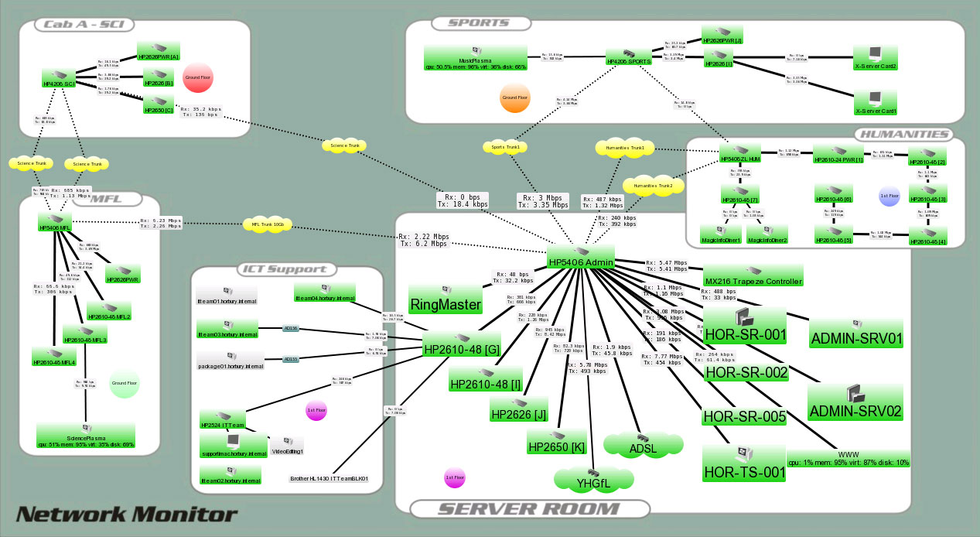
Task: Select the HP2524 ITTeam switch node
Action: [x=223, y=419]
